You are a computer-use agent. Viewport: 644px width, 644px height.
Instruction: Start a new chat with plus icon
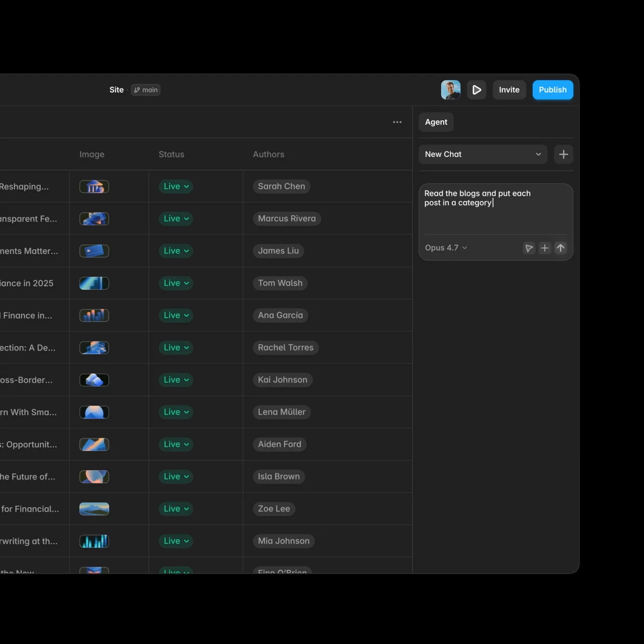coord(563,154)
